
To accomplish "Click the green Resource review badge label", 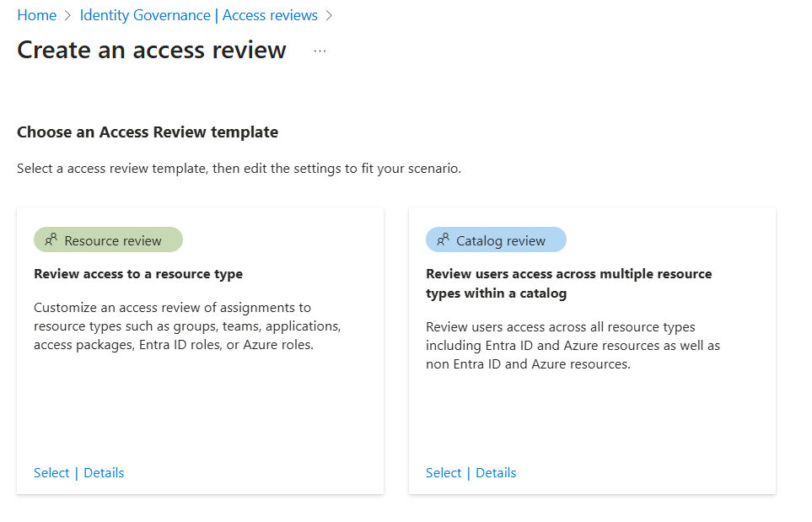I will tap(113, 240).
